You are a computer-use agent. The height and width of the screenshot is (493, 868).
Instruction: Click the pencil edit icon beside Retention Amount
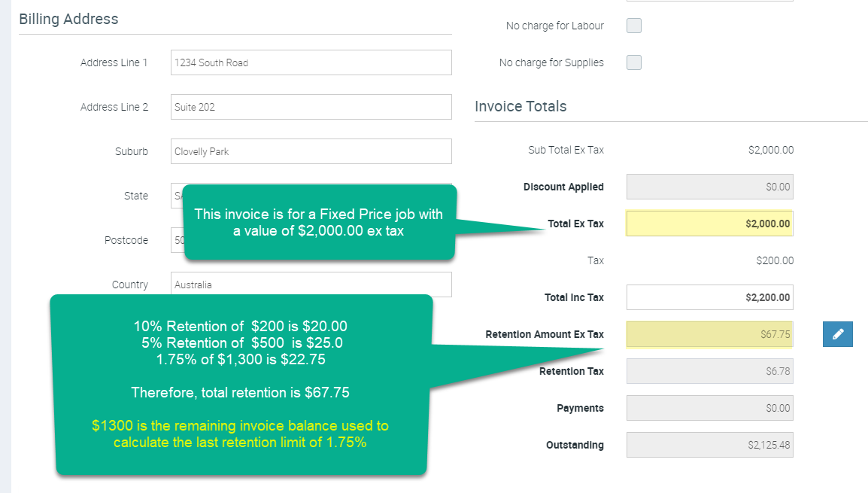point(837,334)
